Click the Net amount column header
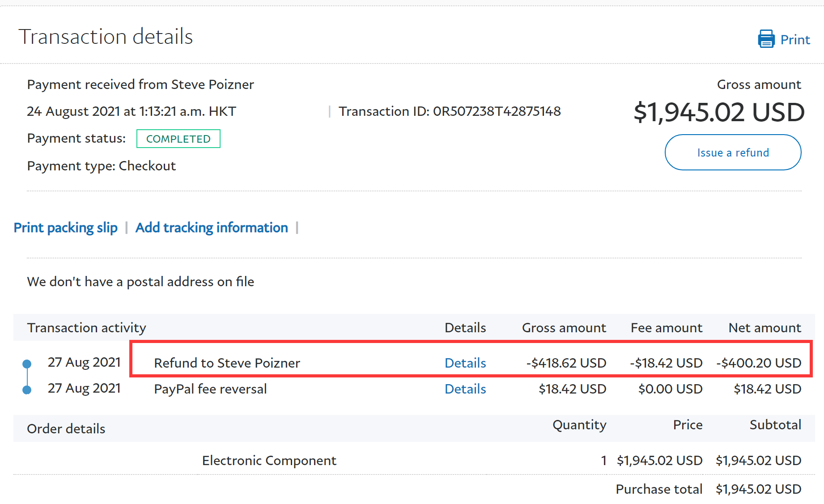Screen dimensions: 824x504 (765, 328)
